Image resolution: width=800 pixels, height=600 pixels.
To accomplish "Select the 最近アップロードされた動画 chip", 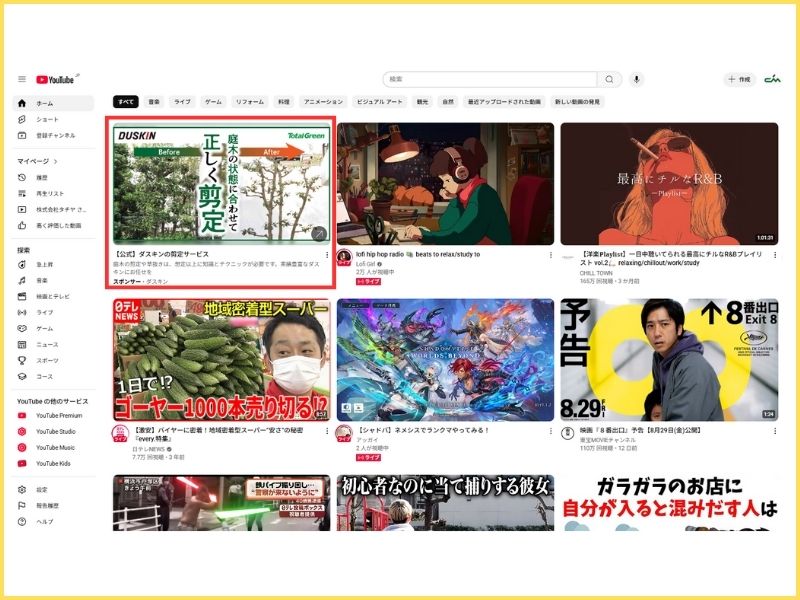I will pos(504,102).
